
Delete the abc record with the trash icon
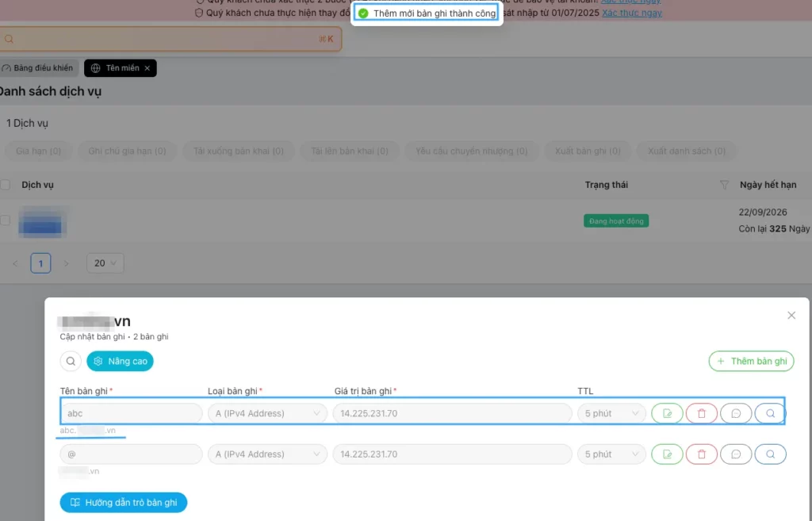tap(702, 413)
